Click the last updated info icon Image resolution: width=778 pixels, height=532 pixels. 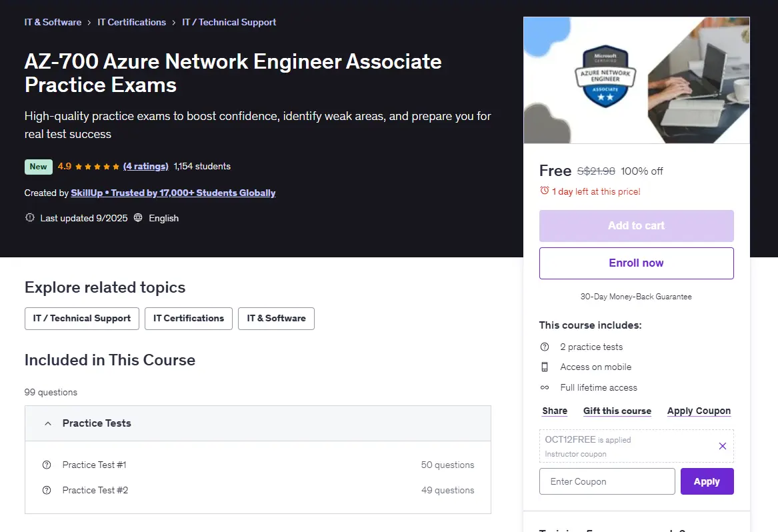(x=30, y=217)
